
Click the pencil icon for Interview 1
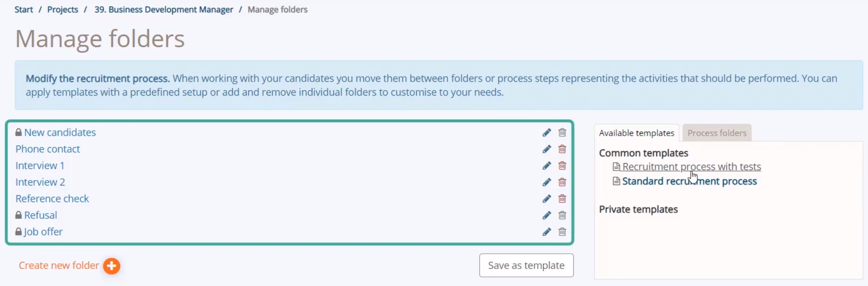pyautogui.click(x=546, y=166)
